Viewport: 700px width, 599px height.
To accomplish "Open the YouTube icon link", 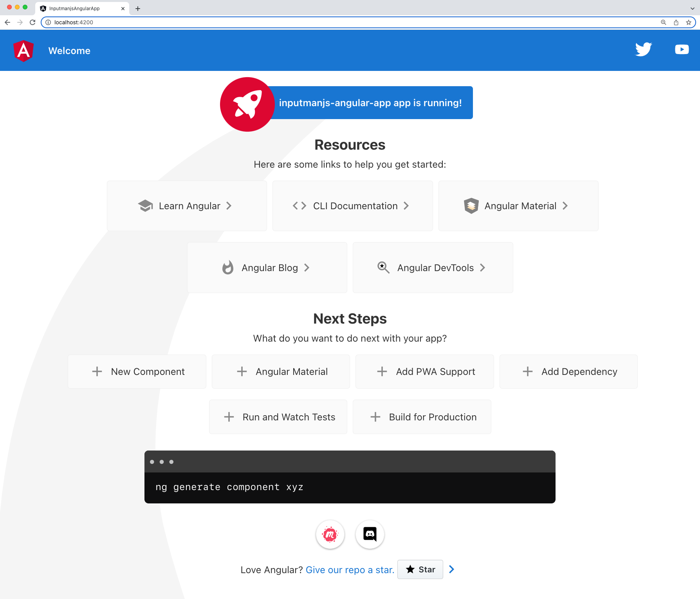I will click(682, 49).
